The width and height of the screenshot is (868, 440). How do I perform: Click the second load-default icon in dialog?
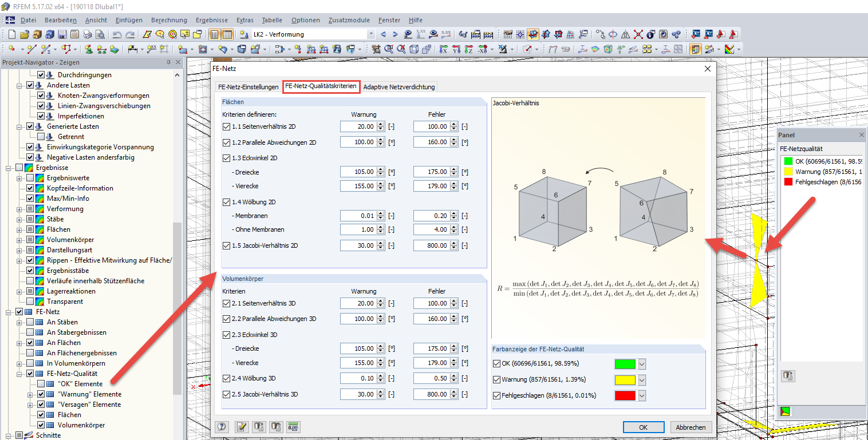click(x=276, y=427)
